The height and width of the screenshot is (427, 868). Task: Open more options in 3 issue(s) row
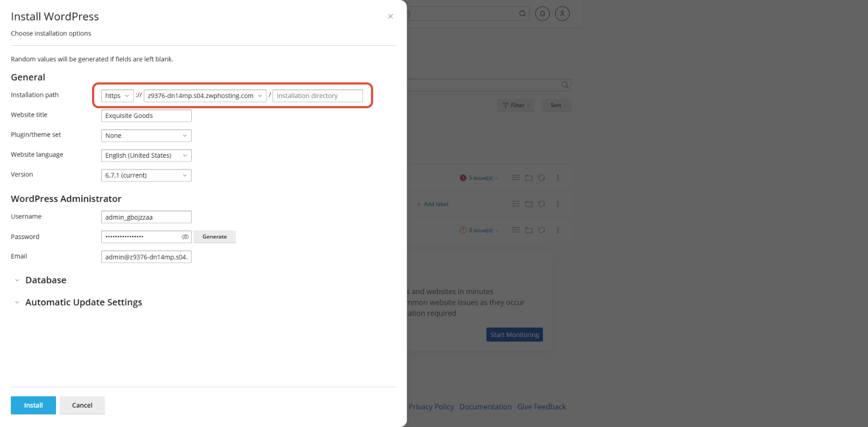tap(558, 230)
